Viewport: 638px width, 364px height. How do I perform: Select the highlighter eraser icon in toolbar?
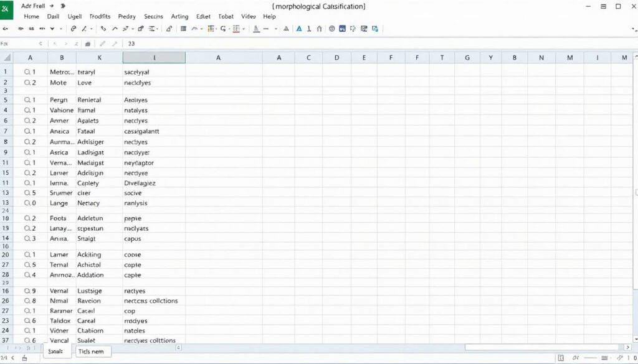[169, 29]
